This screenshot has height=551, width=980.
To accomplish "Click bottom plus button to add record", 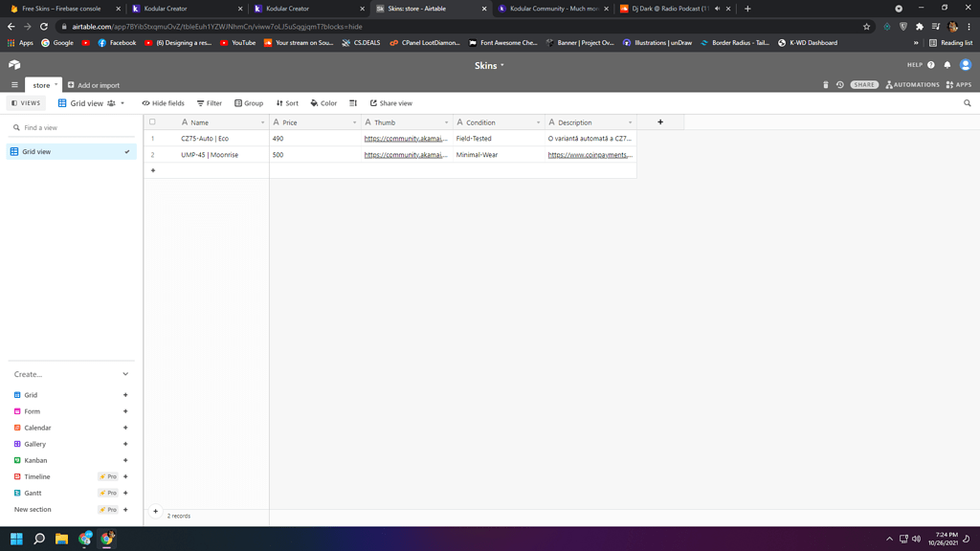I will coord(156,511).
